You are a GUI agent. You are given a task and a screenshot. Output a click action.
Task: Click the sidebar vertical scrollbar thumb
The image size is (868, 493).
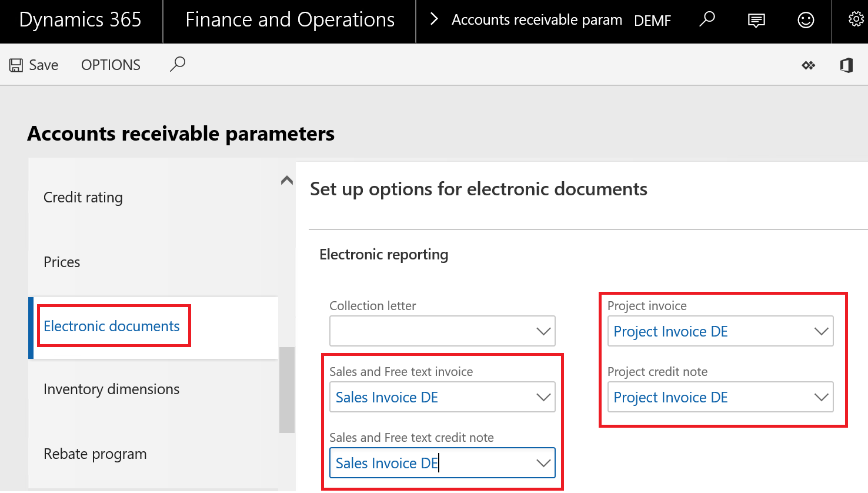(x=287, y=389)
